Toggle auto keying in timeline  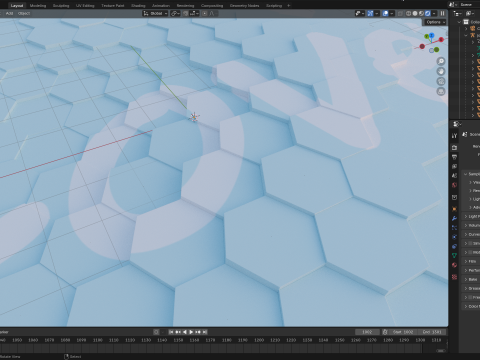coord(156,332)
